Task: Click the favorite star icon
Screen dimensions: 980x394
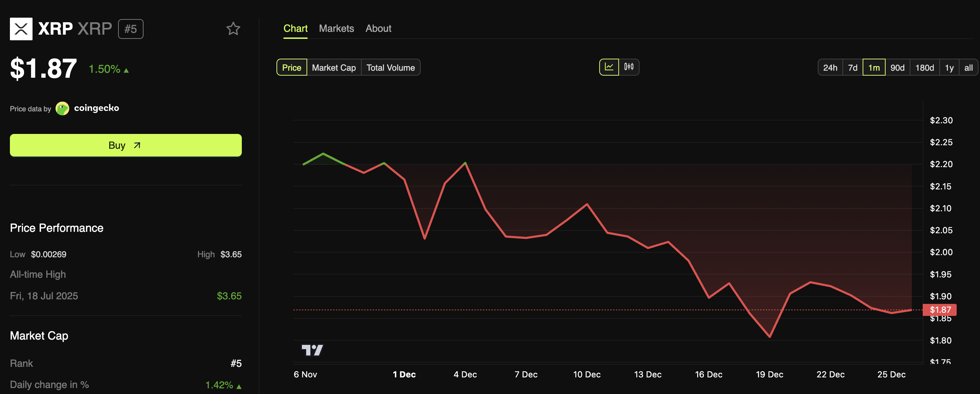Action: point(233,29)
